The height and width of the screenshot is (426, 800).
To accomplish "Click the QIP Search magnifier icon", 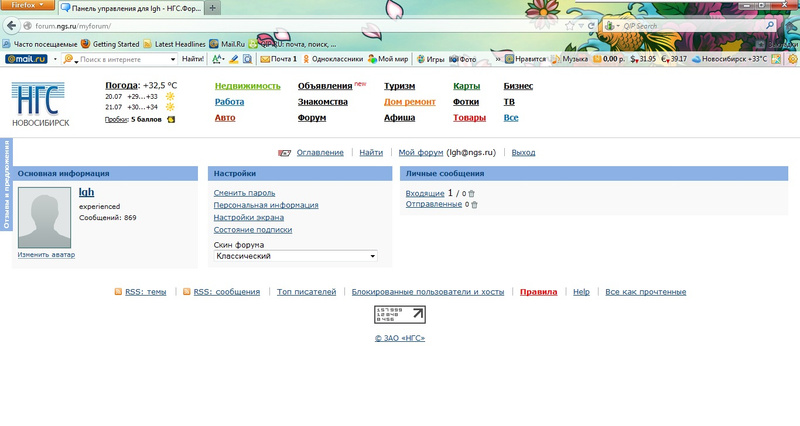I will (x=769, y=25).
